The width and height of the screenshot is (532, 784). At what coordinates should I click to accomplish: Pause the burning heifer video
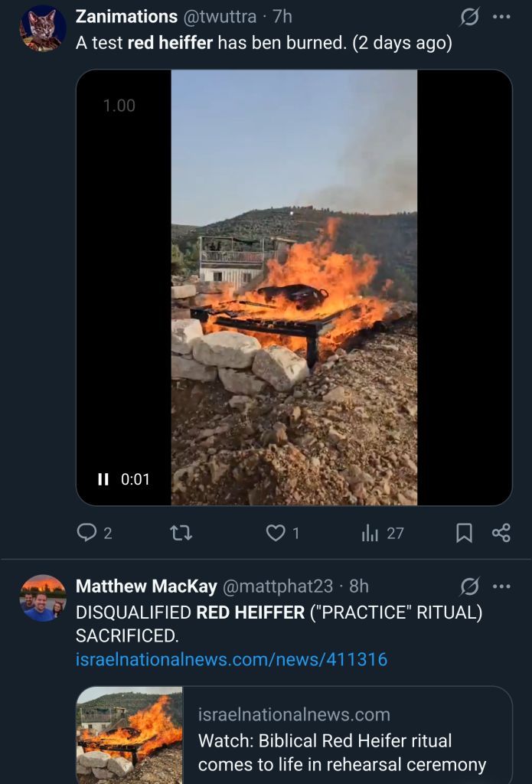103,479
